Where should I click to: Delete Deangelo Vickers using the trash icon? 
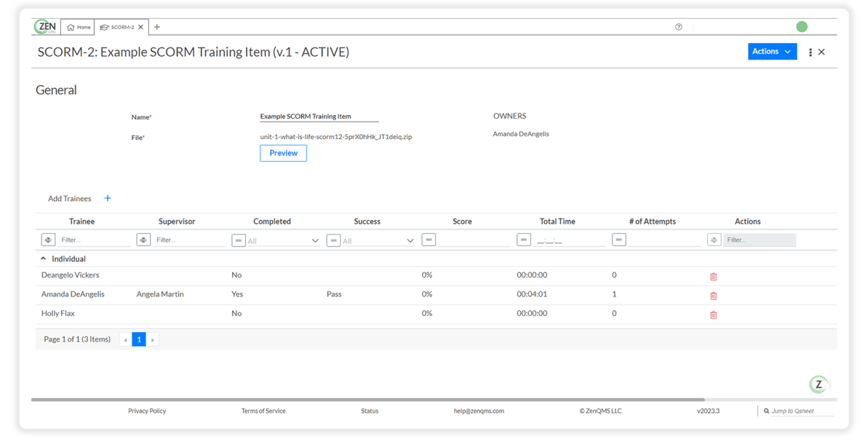[713, 277]
